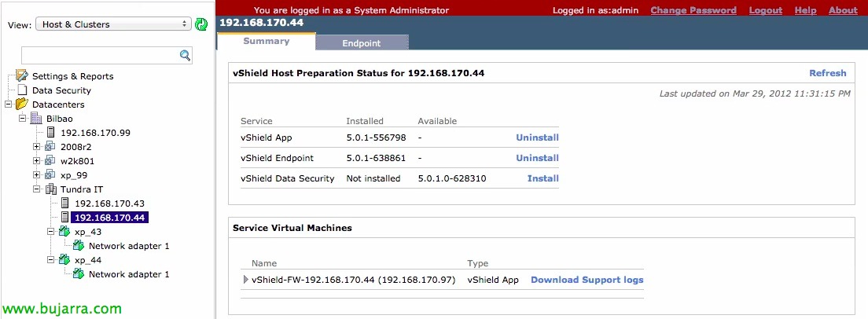Expand the w2k801 tree node
Viewport: 868px width, 319px height.
pyautogui.click(x=36, y=161)
